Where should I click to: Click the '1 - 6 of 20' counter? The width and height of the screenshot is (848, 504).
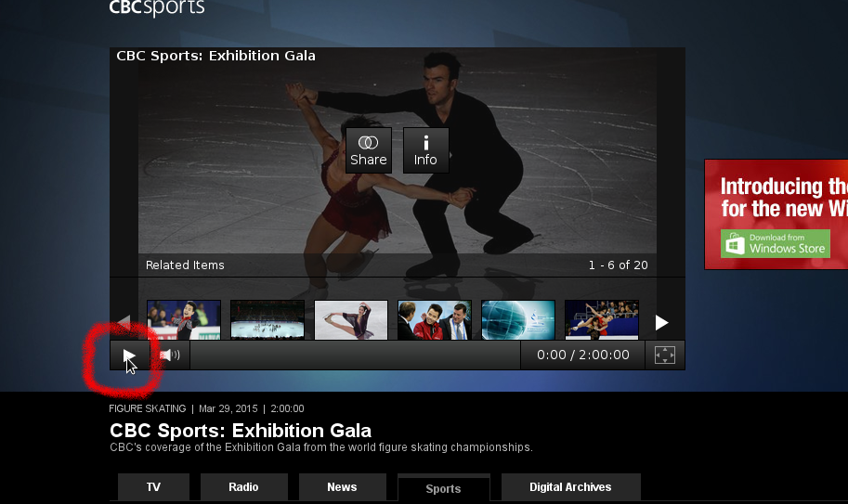pos(619,265)
